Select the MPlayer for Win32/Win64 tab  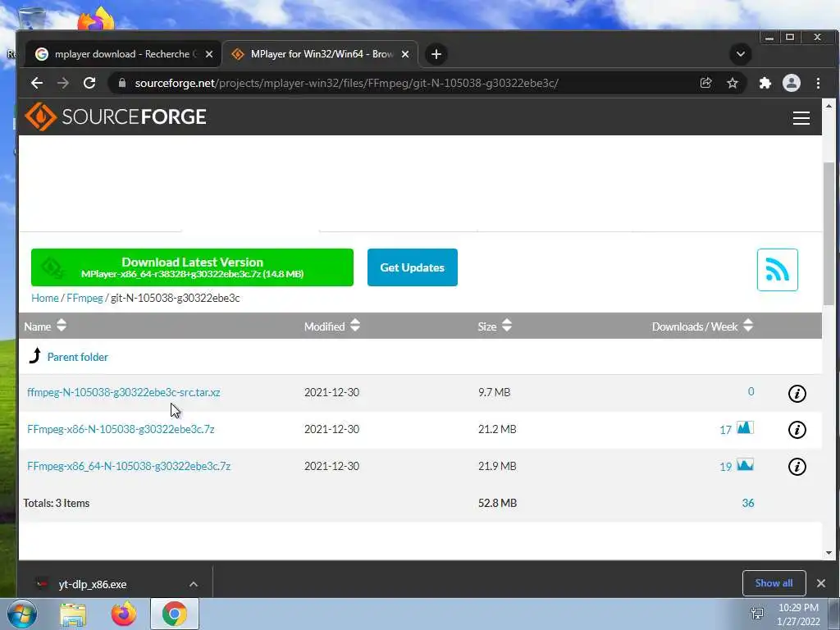click(320, 54)
